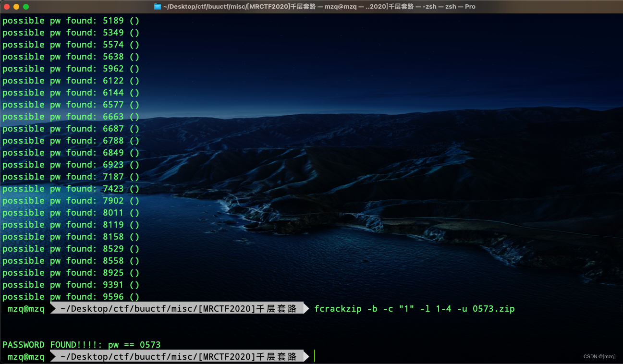Viewport: 623px width, 364px height.
Task: Select line 'possible pw found: 8119'
Action: pos(71,225)
